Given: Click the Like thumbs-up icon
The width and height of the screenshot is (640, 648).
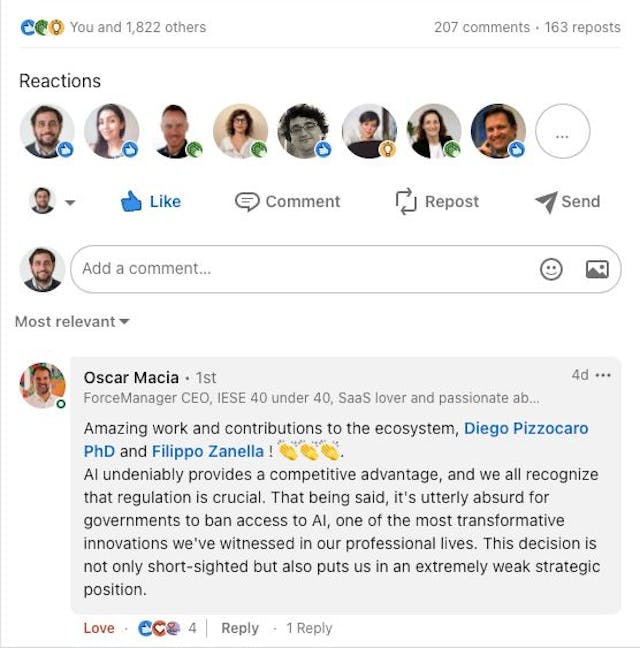Looking at the screenshot, I should tap(132, 201).
